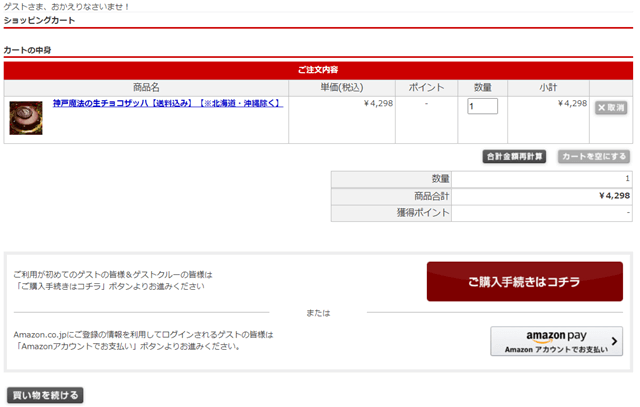The height and width of the screenshot is (407, 640).
Task: Click the 商品名 column header
Action: pyautogui.click(x=146, y=87)
